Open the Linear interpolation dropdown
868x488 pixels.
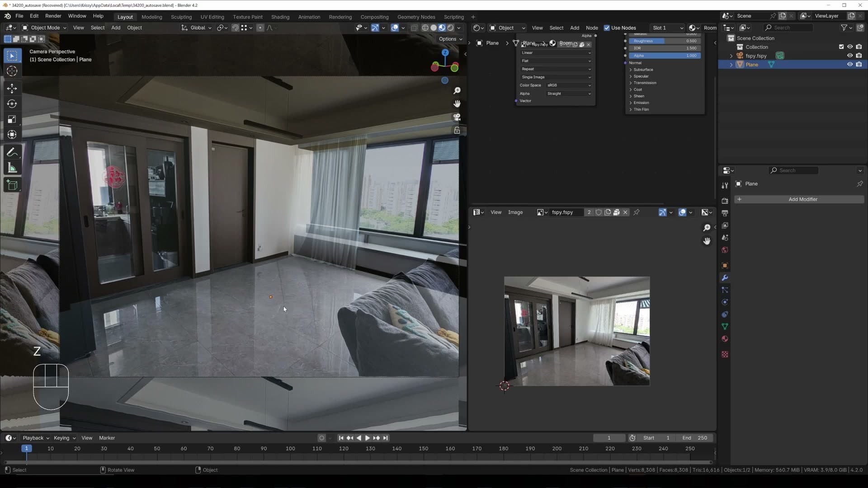(556, 53)
